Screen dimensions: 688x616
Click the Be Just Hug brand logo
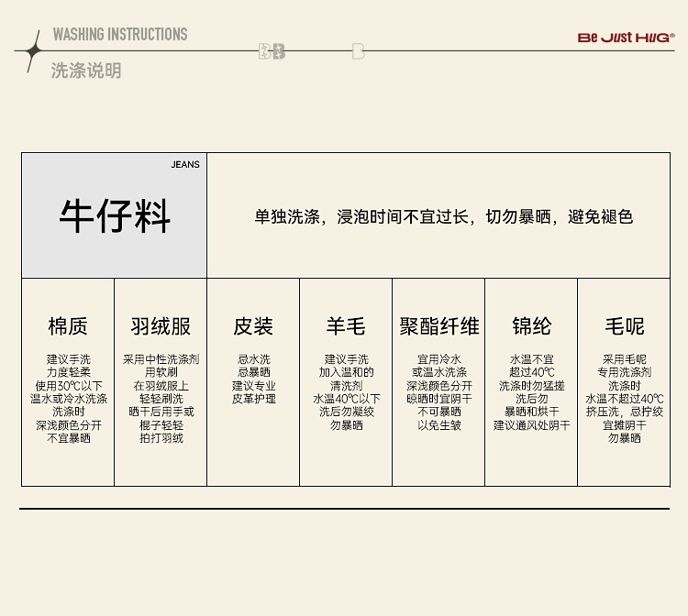click(626, 38)
